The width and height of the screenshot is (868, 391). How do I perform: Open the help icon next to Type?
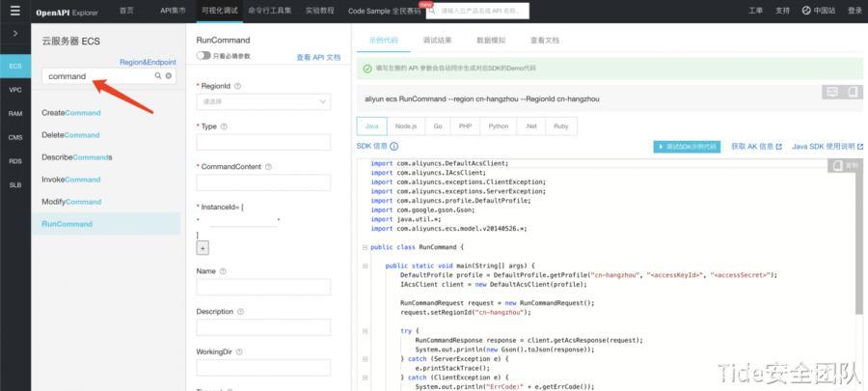click(x=224, y=126)
